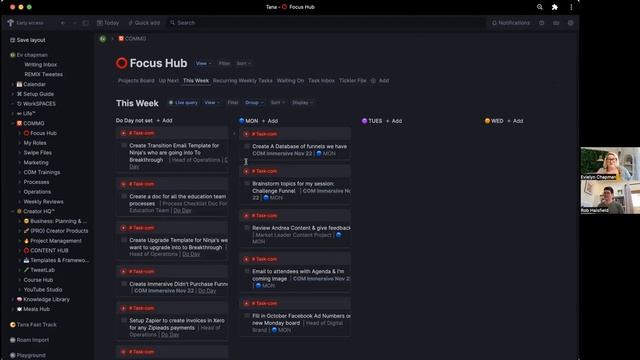Open REMIX Tweetes in the sidebar
Screen dimensions: 640x360
pos(43,74)
